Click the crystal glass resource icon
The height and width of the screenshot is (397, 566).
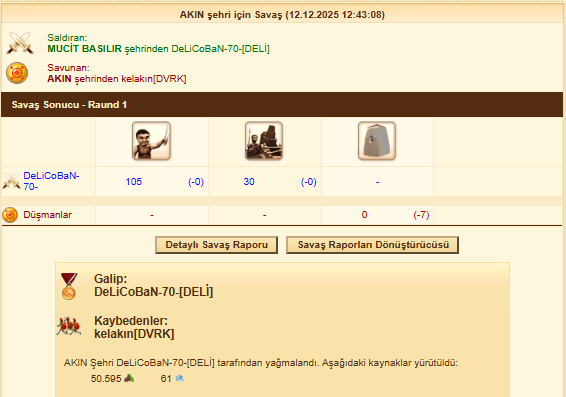tap(180, 378)
